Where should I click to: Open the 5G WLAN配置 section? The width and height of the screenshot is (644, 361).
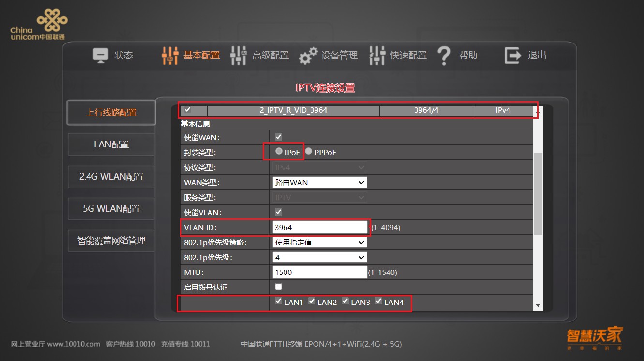110,208
